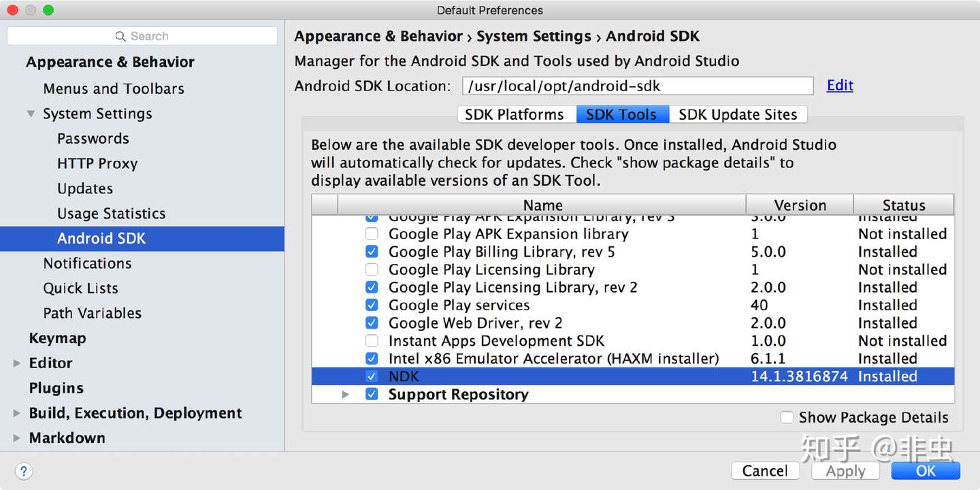
Task: Expand the Markdown section
Action: (17, 438)
